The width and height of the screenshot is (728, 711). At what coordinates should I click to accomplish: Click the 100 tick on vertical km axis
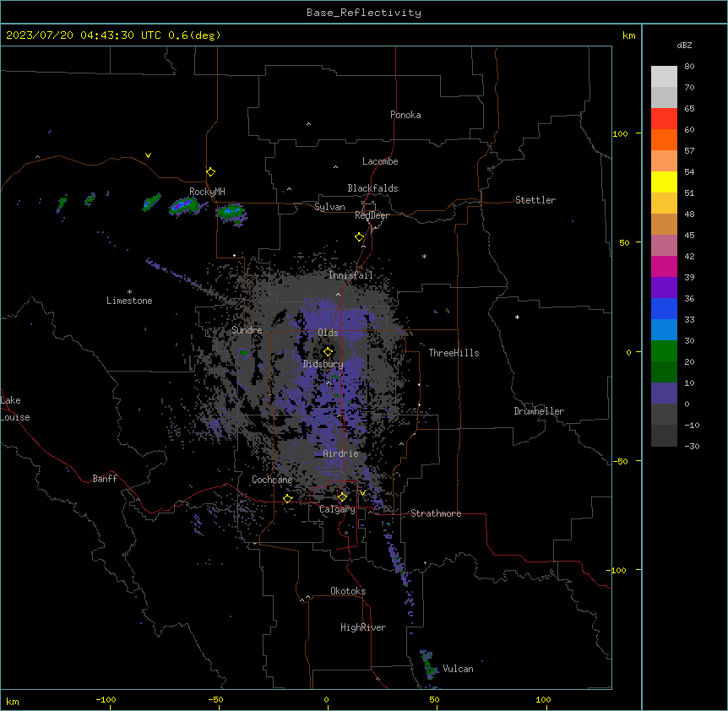620,133
